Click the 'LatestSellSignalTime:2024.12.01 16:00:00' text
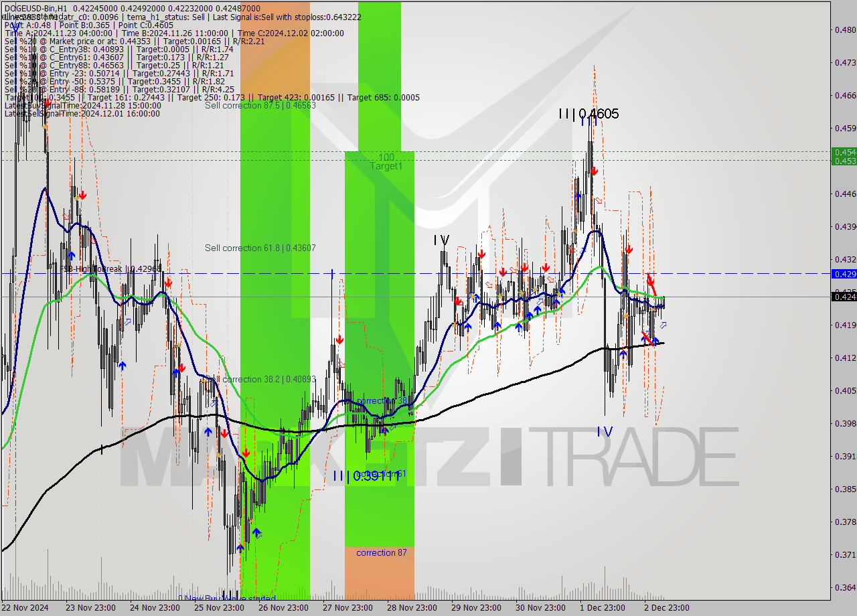The height and width of the screenshot is (616, 857). point(82,113)
